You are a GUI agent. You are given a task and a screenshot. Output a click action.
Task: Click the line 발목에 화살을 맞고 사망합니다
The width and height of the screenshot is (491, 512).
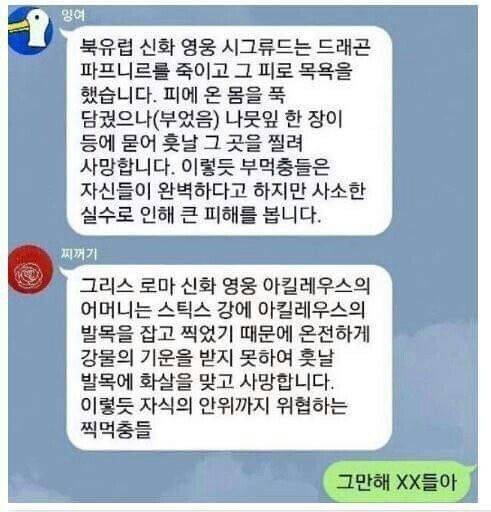[x=207, y=382]
